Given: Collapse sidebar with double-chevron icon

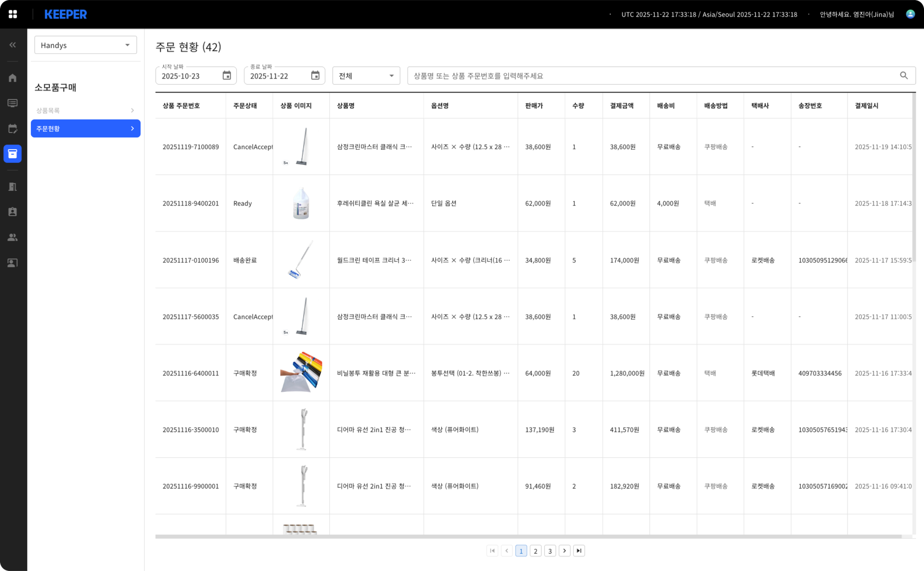Looking at the screenshot, I should point(13,45).
